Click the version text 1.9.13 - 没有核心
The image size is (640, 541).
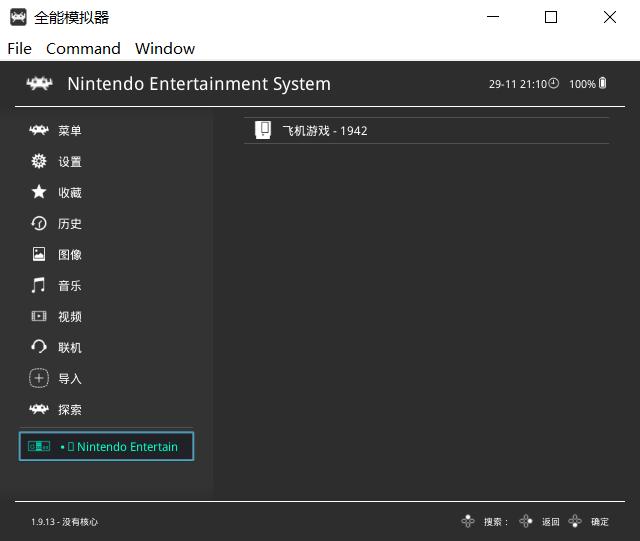click(x=64, y=522)
